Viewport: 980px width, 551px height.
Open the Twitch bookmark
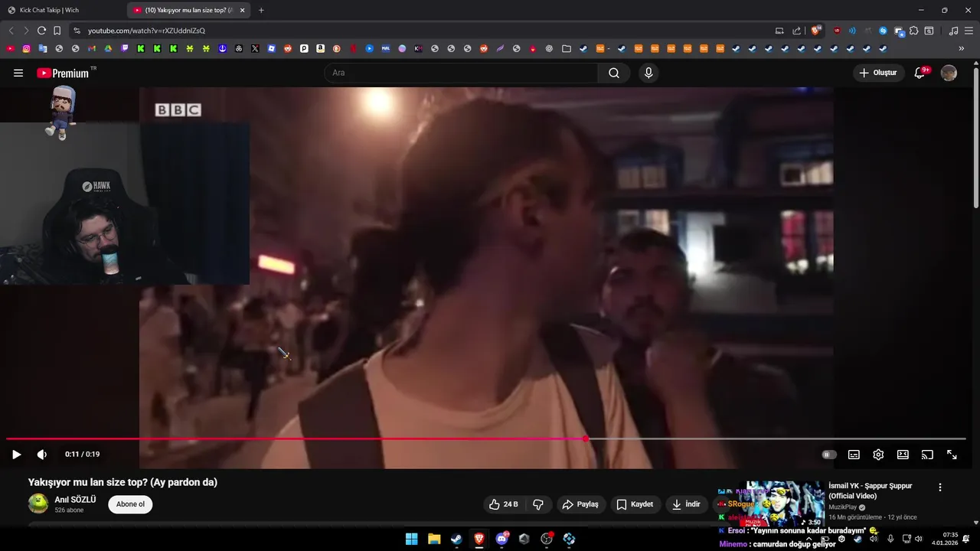tap(124, 48)
